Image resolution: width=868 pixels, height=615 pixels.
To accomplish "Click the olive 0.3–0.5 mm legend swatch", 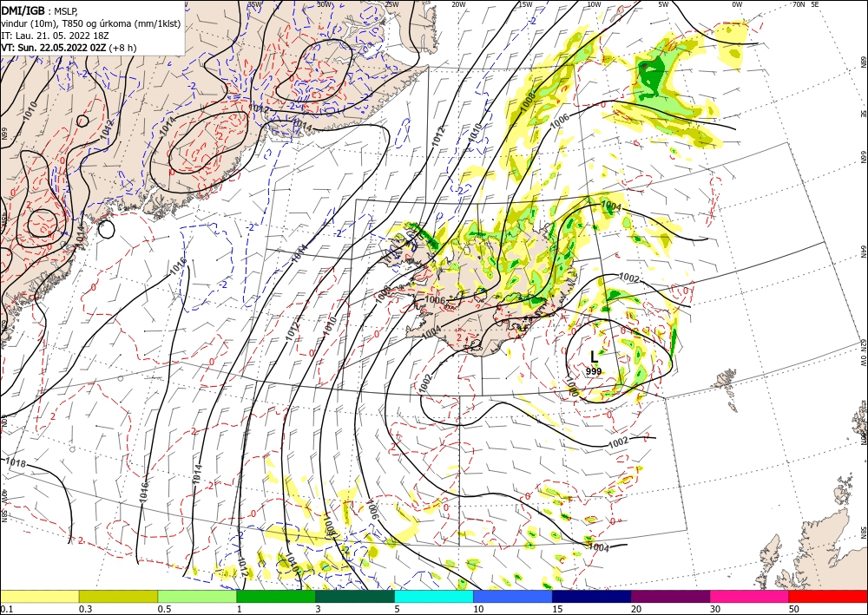I will point(118,596).
